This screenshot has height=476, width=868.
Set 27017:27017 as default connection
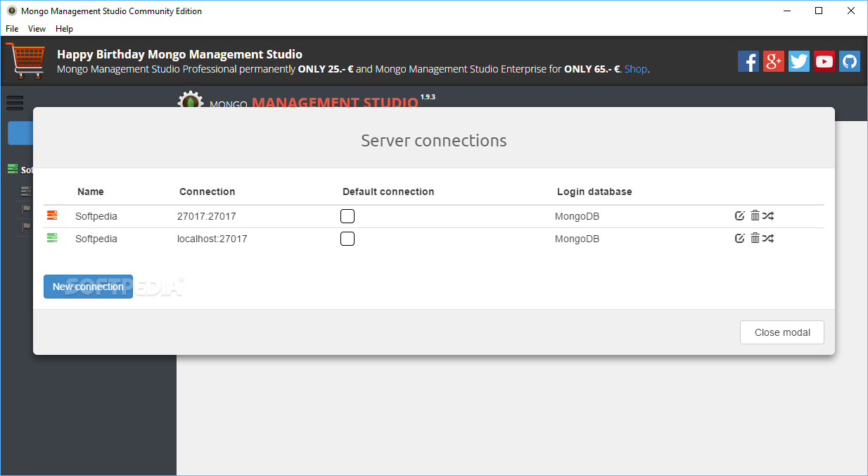tap(347, 216)
